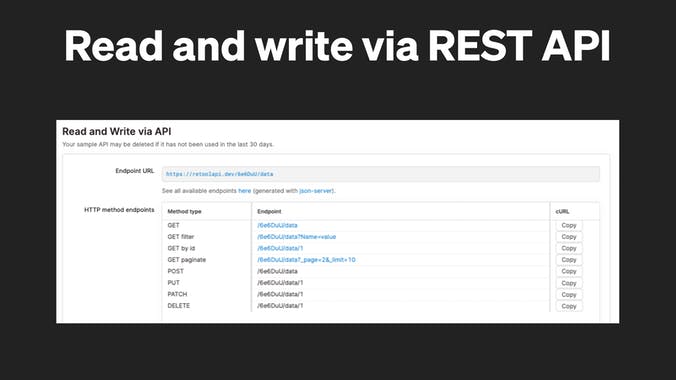Click the Endpoint URL field
The image size is (676, 380).
(x=381, y=174)
